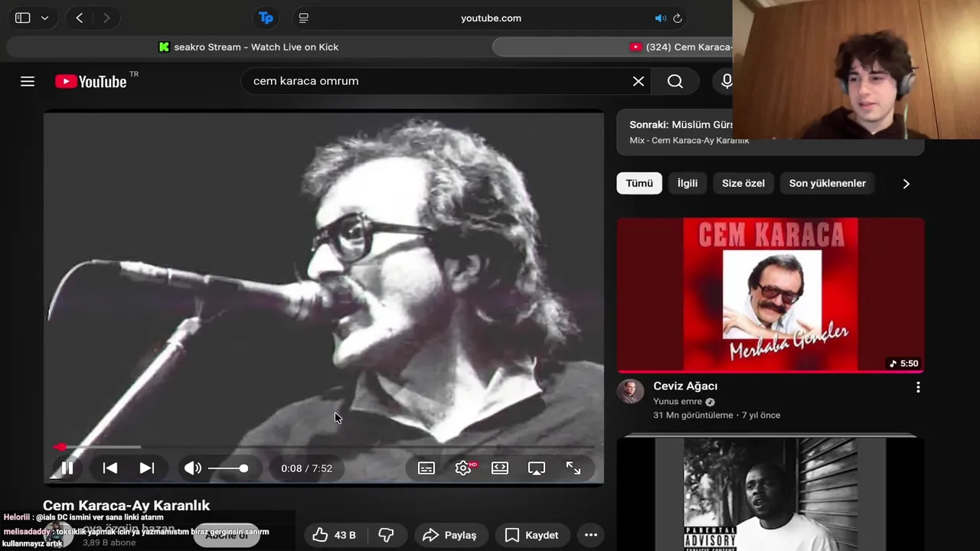Screen dimensions: 980x551
Task: Show more filter chips with the right chevron
Action: tap(906, 184)
